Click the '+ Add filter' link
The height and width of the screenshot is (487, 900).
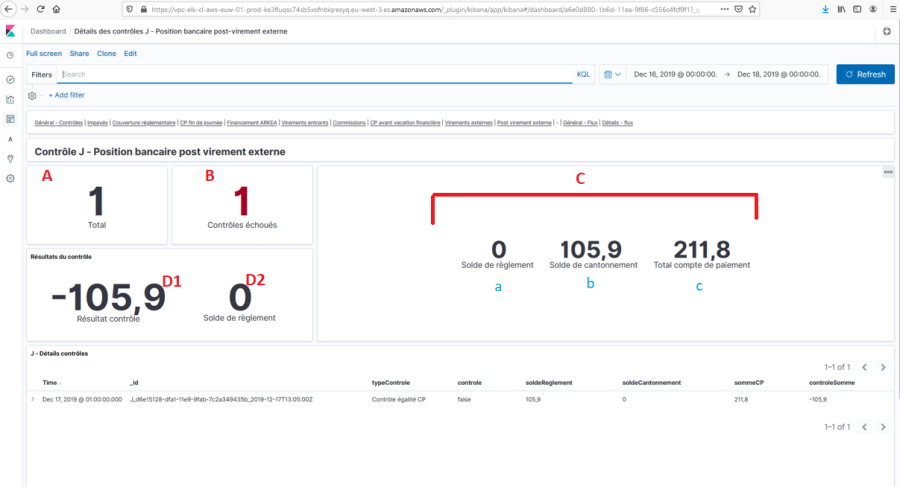pyautogui.click(x=66, y=95)
